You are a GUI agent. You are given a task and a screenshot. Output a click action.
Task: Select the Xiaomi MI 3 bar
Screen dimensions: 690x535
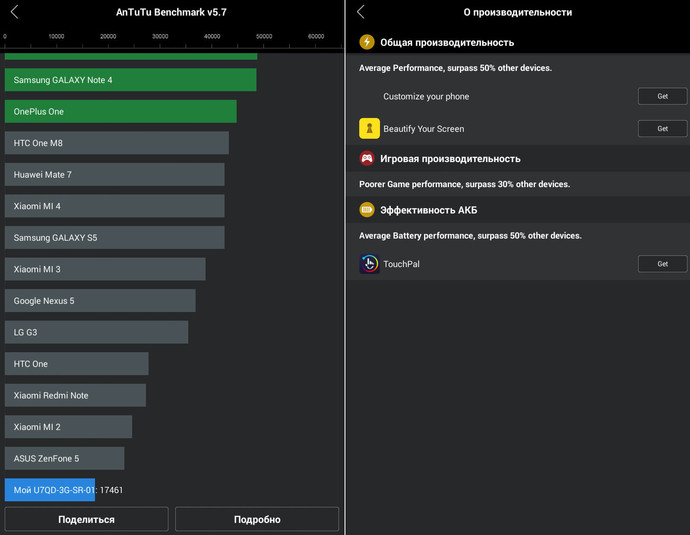pyautogui.click(x=105, y=269)
